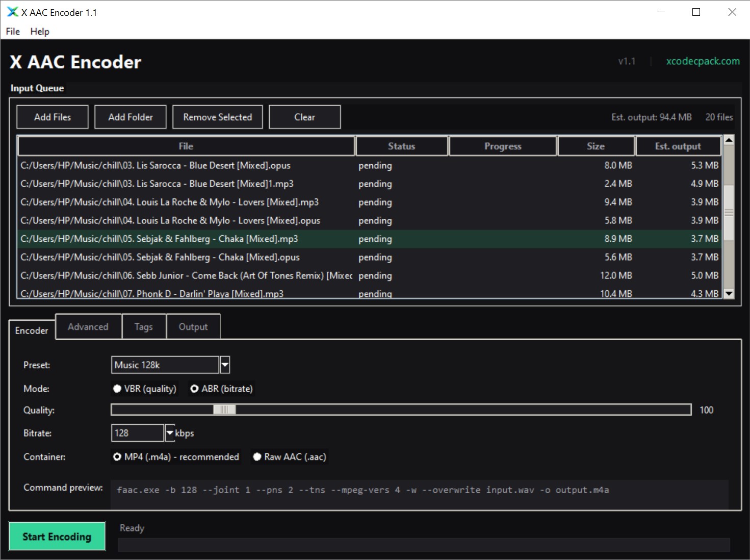This screenshot has height=560, width=750.
Task: Click the Quality slider handle
Action: coord(224,410)
